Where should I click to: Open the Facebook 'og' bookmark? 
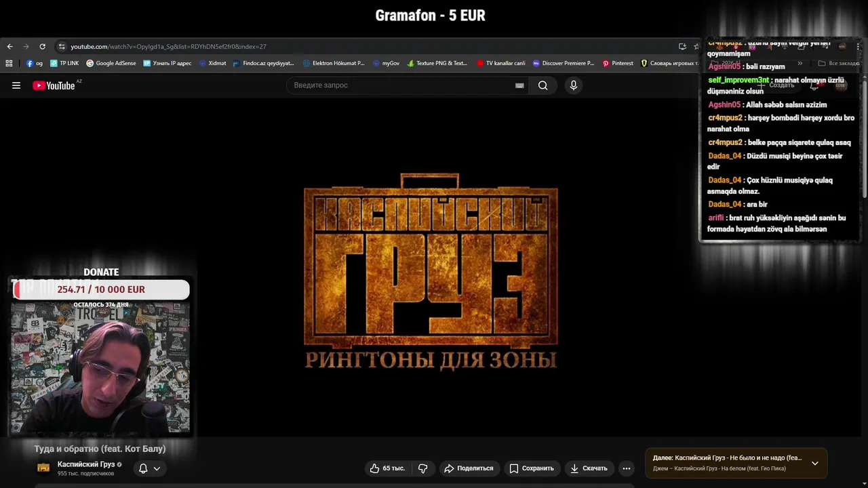(35, 63)
